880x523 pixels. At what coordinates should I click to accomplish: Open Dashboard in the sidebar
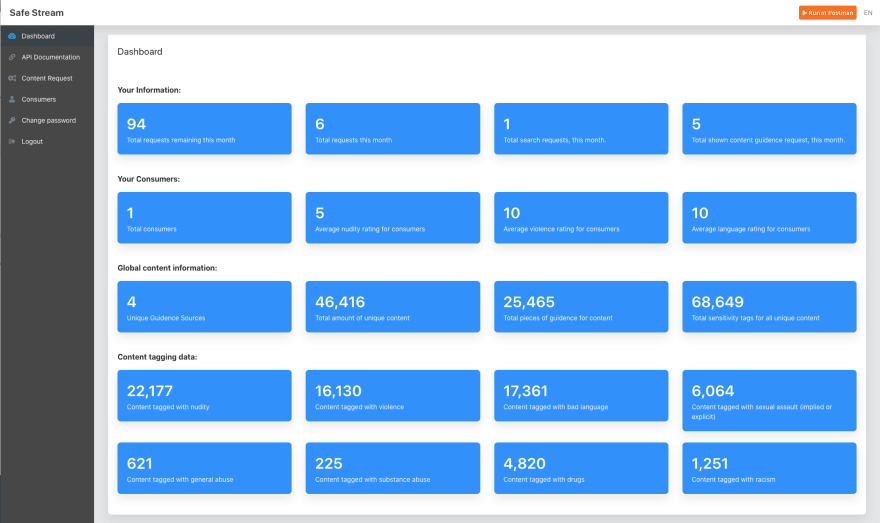(x=47, y=36)
